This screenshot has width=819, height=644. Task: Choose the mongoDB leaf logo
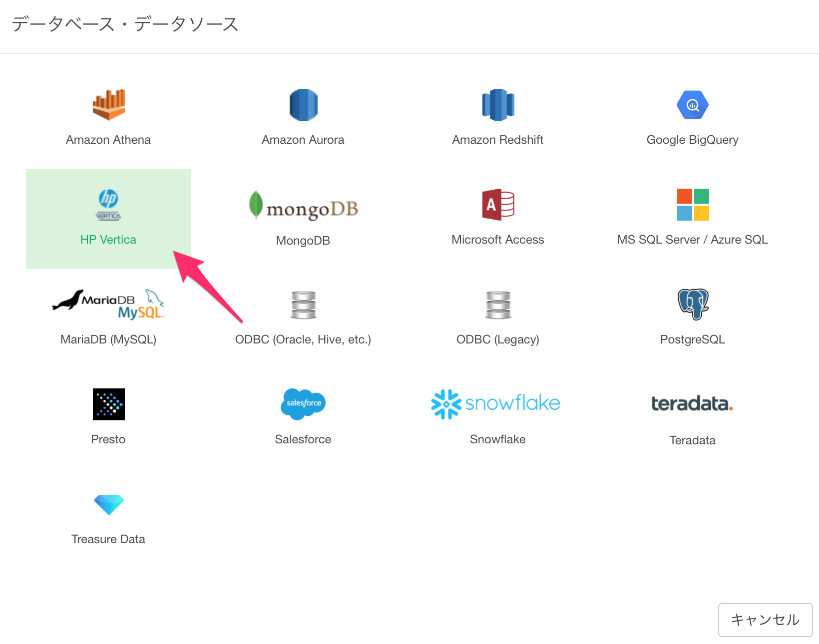(303, 205)
